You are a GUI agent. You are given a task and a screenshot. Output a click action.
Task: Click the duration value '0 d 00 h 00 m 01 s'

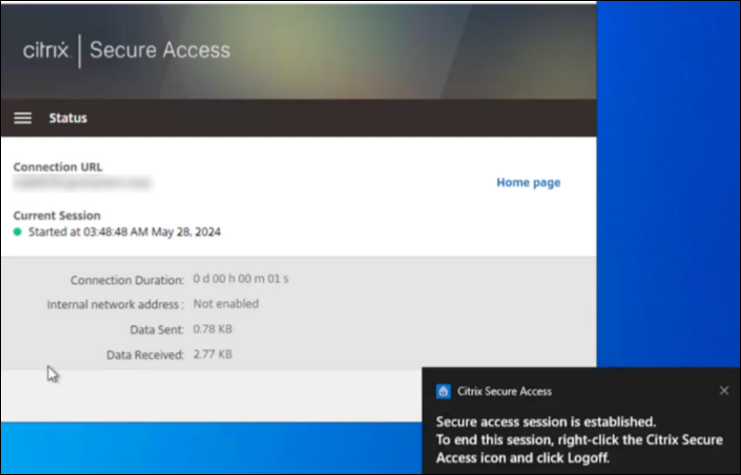(241, 279)
